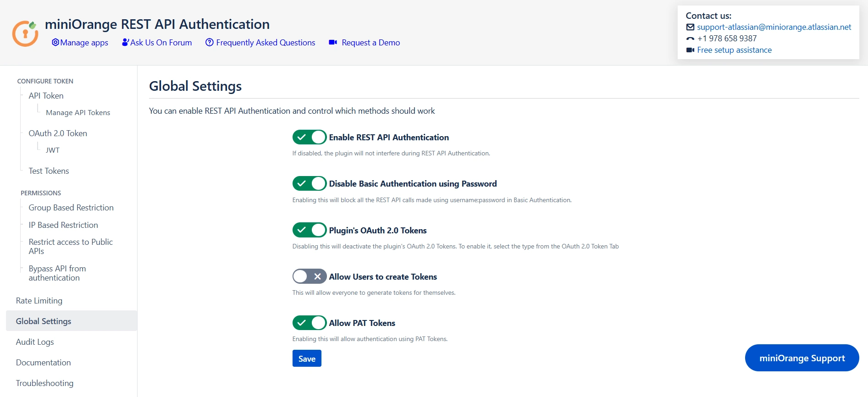This screenshot has height=397, width=868.
Task: Toggle Allow PAT Tokens switch
Action: 310,323
